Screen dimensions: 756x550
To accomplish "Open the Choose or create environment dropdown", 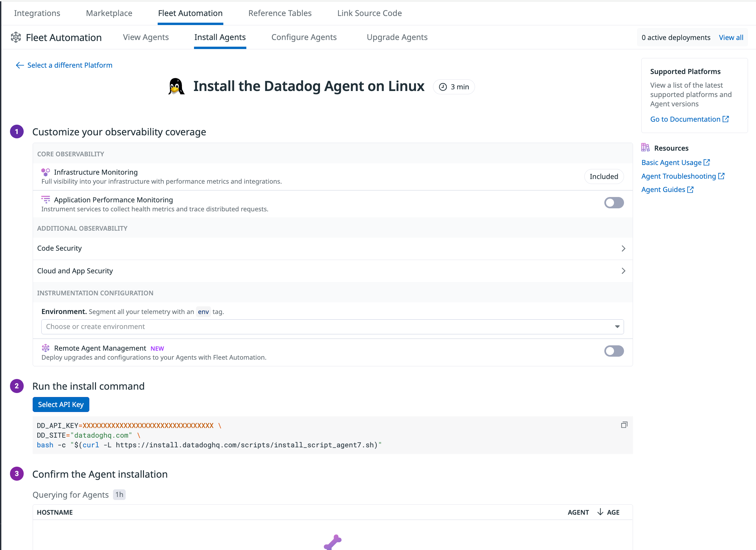I will pyautogui.click(x=332, y=327).
